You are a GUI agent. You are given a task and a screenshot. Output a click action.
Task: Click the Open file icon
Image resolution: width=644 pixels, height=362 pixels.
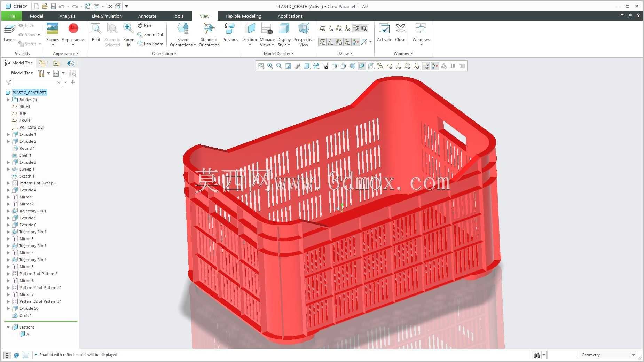point(45,6)
